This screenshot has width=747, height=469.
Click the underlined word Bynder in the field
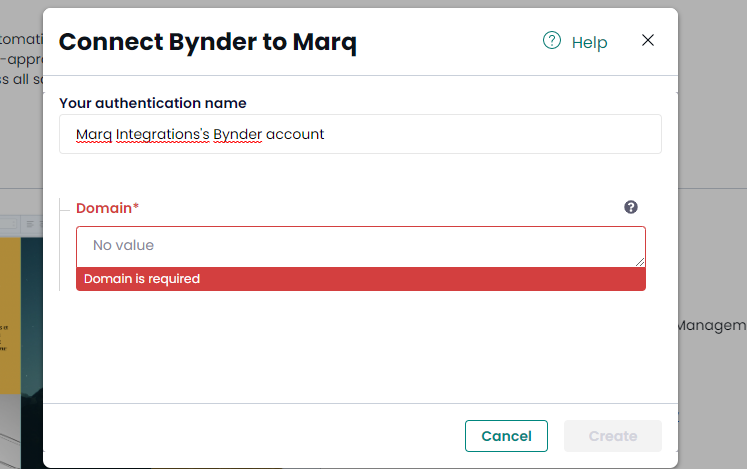[237, 135]
